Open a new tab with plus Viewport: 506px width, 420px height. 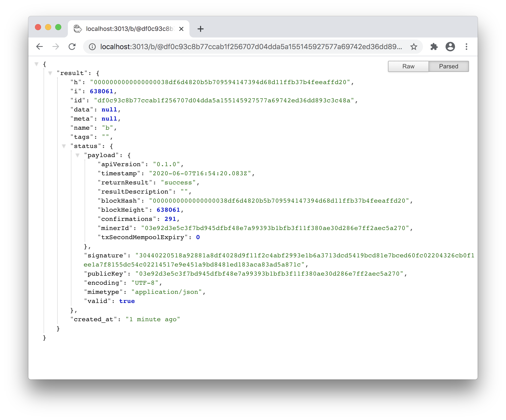coord(200,29)
